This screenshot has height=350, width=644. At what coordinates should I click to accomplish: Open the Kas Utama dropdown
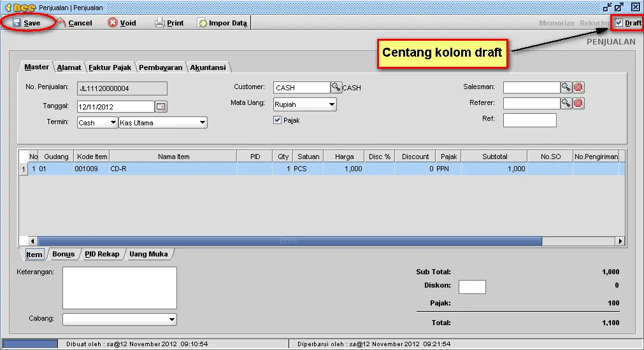(203, 122)
